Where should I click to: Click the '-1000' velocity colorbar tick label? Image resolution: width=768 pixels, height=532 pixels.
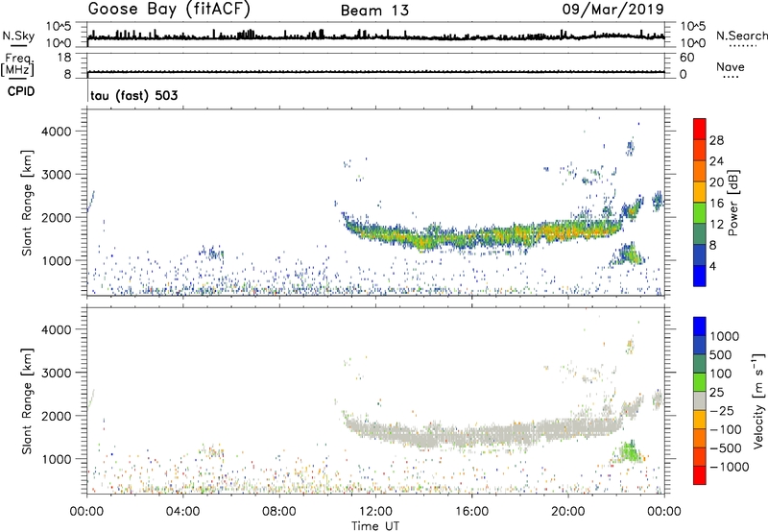pos(729,467)
